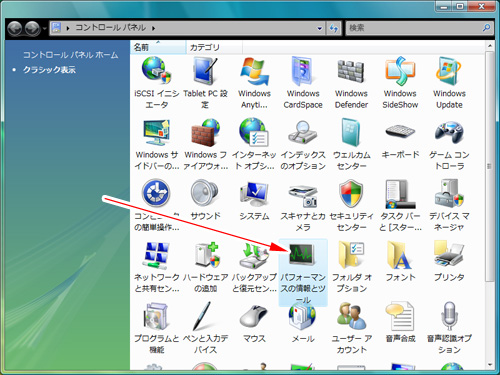Image resolution: width=500 pixels, height=375 pixels.
Task: Open Windows CardSpace icon
Action: [303, 71]
